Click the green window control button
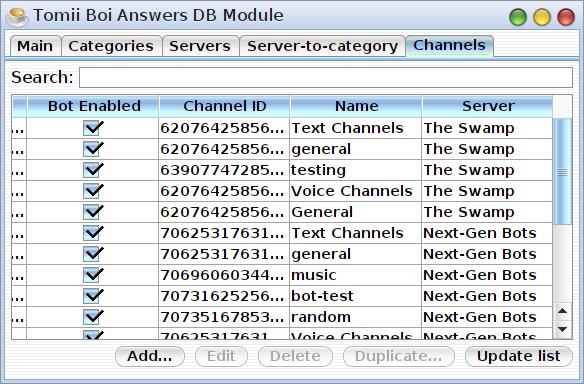 click(x=518, y=17)
